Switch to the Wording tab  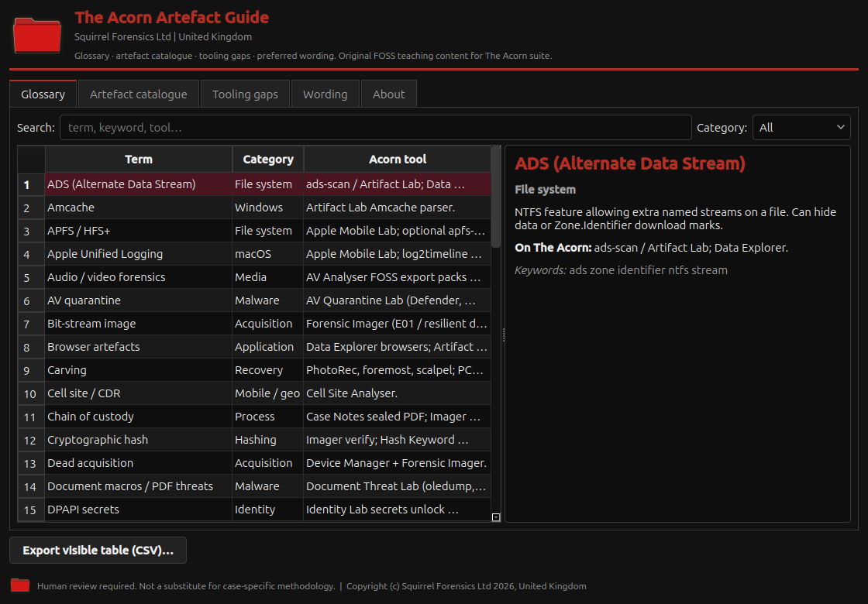325,94
